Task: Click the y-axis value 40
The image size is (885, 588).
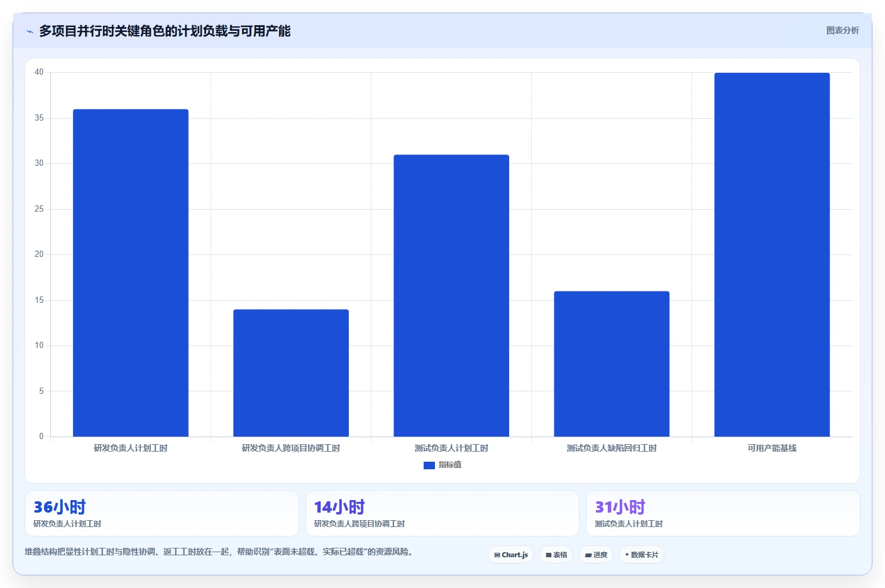Action: pos(39,72)
